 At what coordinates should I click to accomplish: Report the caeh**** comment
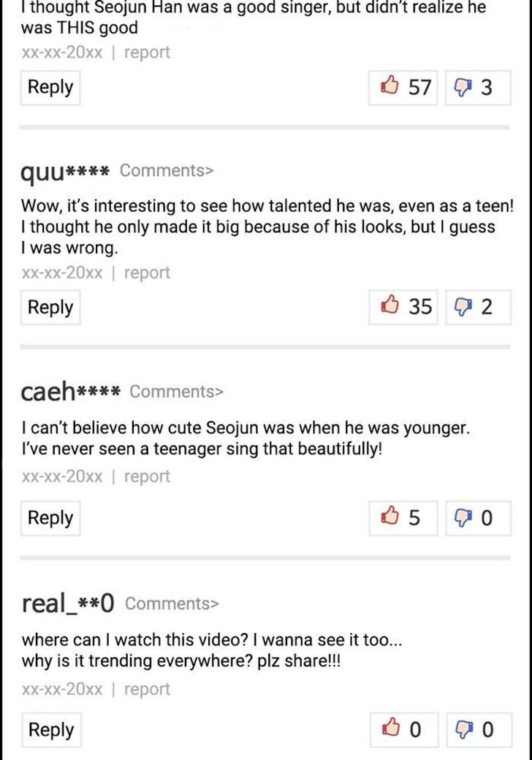click(147, 476)
